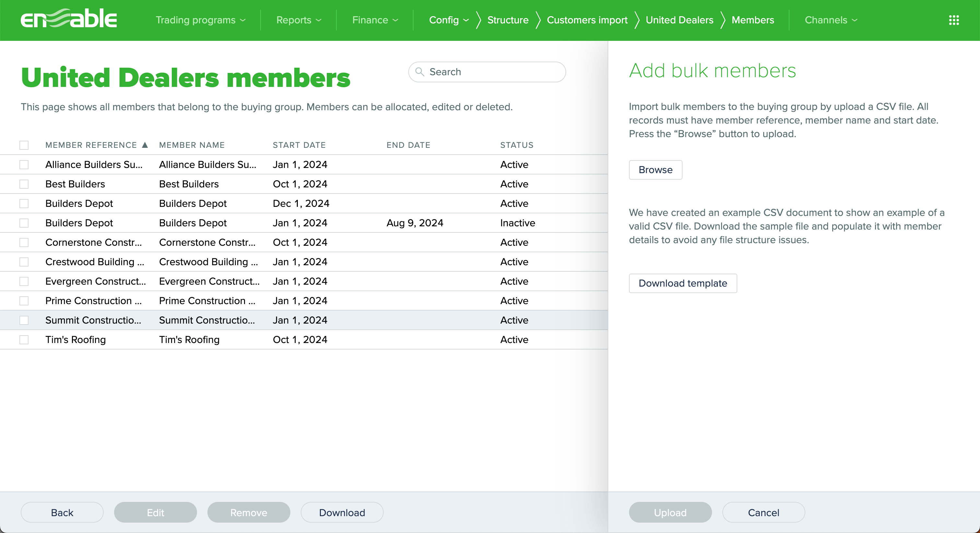Click 'Best Builders' member reference cell

[x=75, y=184]
